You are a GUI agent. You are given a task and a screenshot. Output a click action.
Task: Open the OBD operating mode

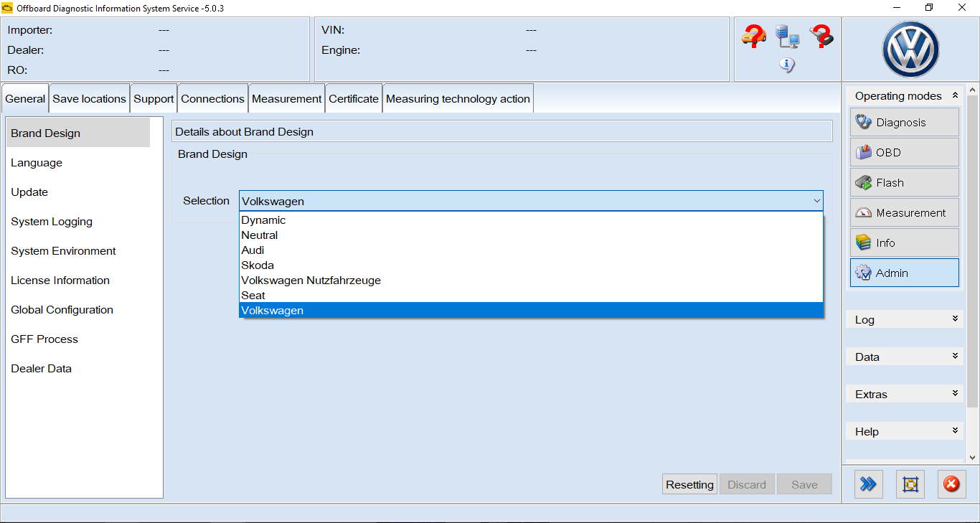click(x=904, y=152)
